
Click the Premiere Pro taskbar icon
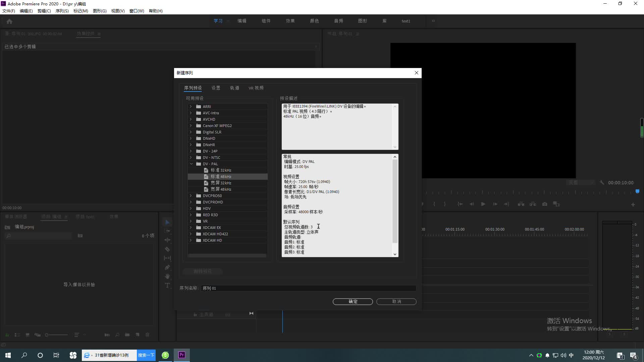click(182, 355)
